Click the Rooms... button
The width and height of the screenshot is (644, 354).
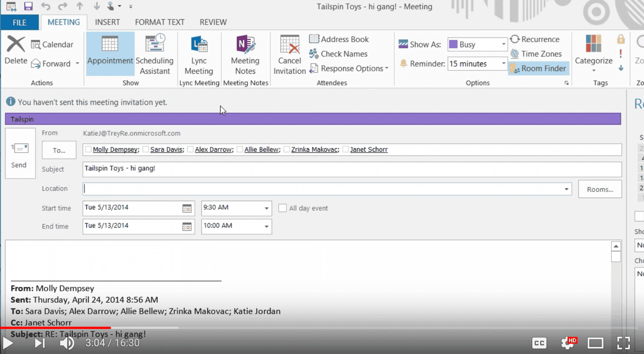(599, 189)
